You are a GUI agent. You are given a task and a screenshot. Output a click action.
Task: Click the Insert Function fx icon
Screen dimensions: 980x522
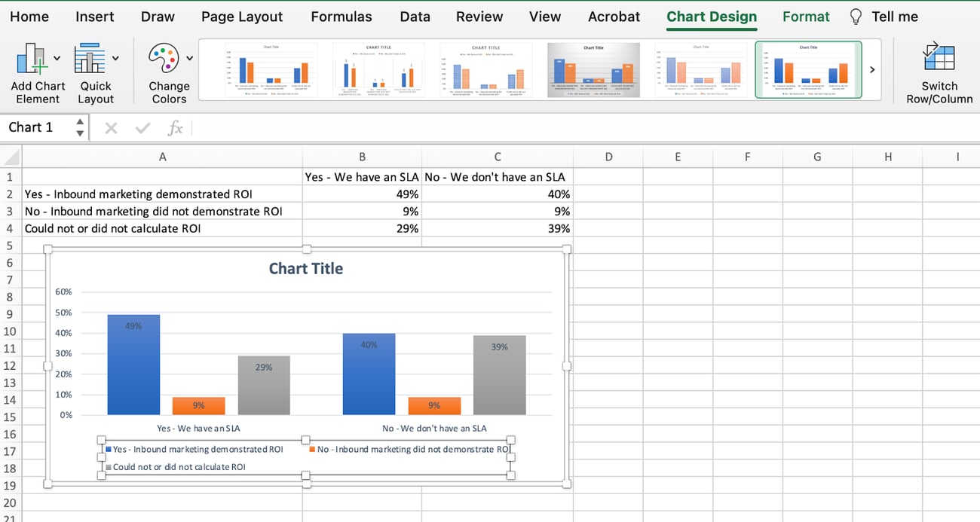176,127
